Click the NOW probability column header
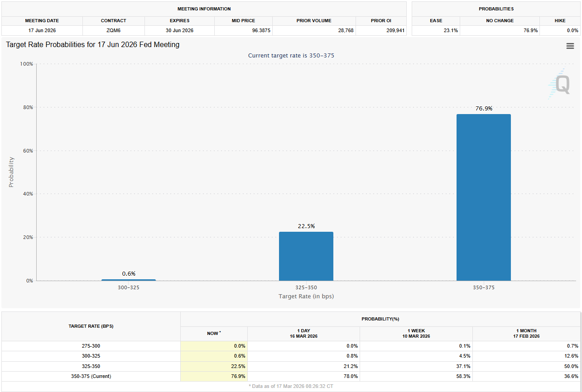This screenshot has height=392, width=582. 214,334
